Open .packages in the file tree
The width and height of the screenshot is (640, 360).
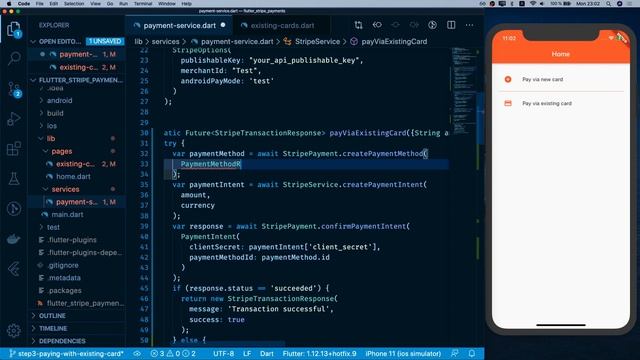[x=64, y=290]
